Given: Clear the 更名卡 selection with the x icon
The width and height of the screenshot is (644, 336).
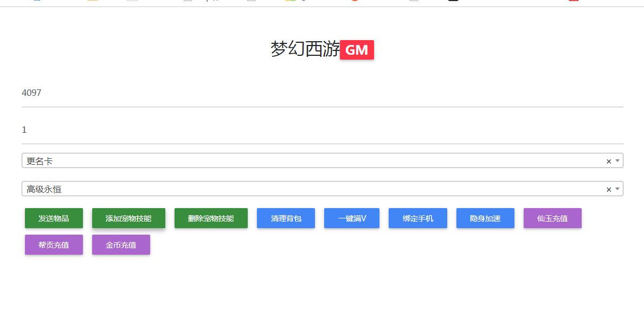Looking at the screenshot, I should point(608,161).
